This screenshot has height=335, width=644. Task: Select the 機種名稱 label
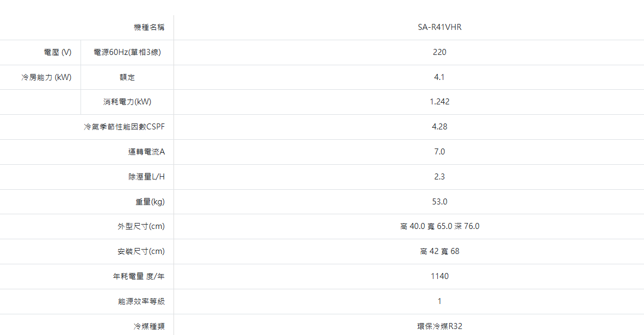click(149, 27)
